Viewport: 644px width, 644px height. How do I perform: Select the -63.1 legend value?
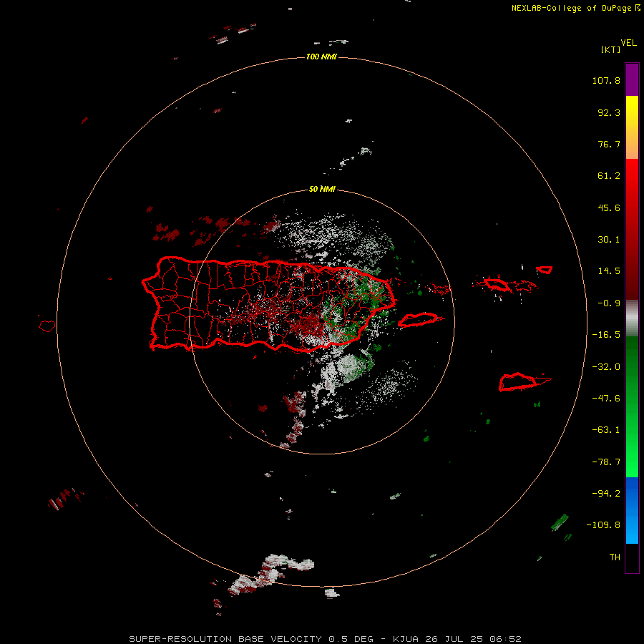(606, 430)
